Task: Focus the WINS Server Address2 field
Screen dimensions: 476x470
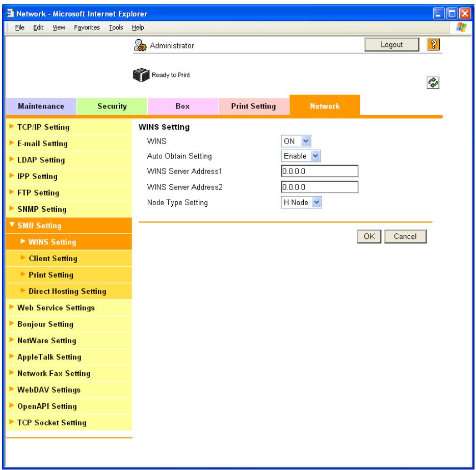Action: [x=320, y=187]
